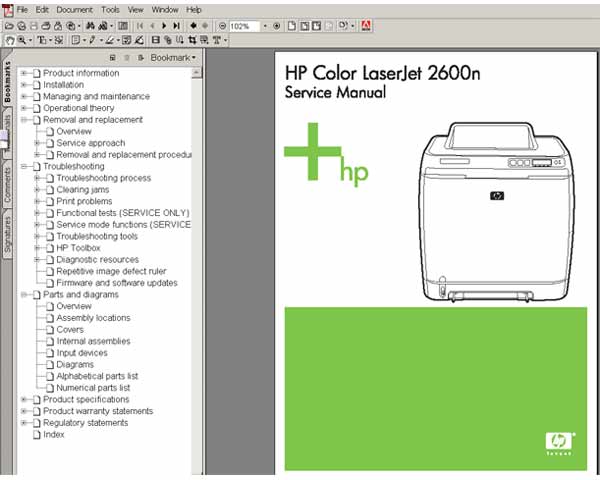This screenshot has width=600, height=480.
Task: Collapse the Troubleshooting bookmark
Action: click(x=24, y=167)
